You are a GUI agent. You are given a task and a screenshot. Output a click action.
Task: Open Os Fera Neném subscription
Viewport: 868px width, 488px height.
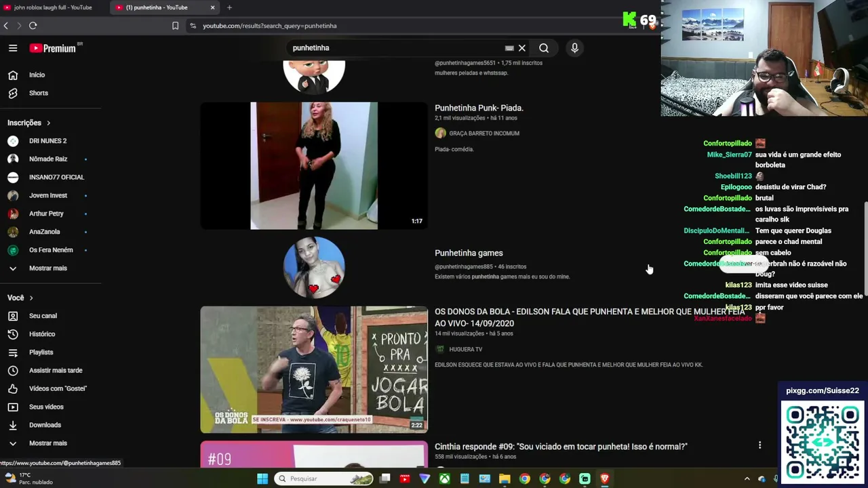[51, 249]
